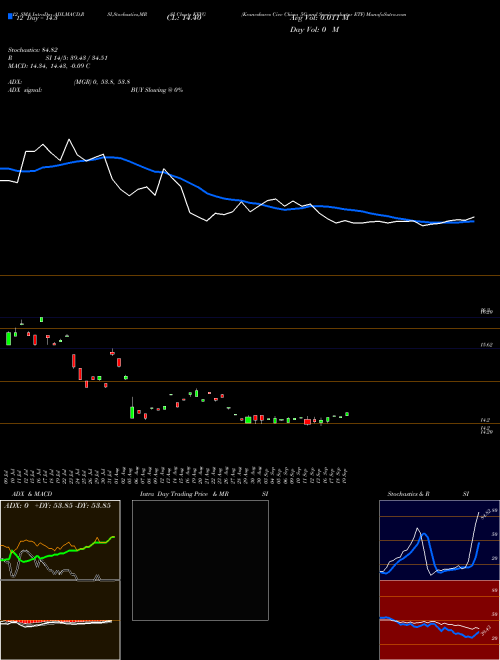Screen dimensions: 500x660
Task: Open the ADX chart with green and orange lines
Action: pyautogui.click(x=60, y=540)
